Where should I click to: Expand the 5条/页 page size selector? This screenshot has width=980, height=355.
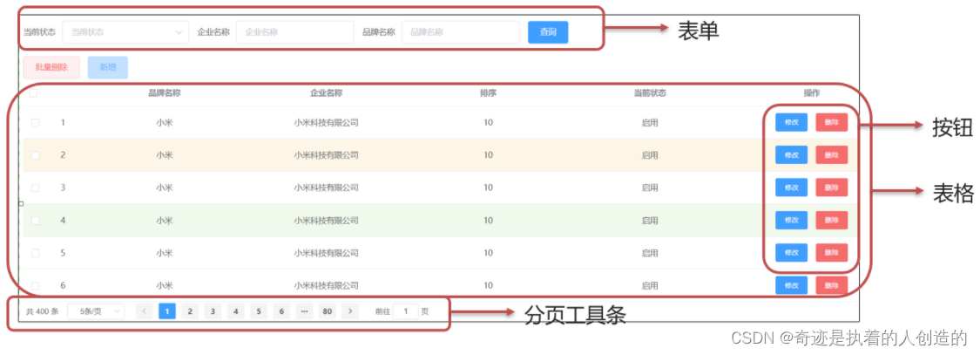pos(96,311)
